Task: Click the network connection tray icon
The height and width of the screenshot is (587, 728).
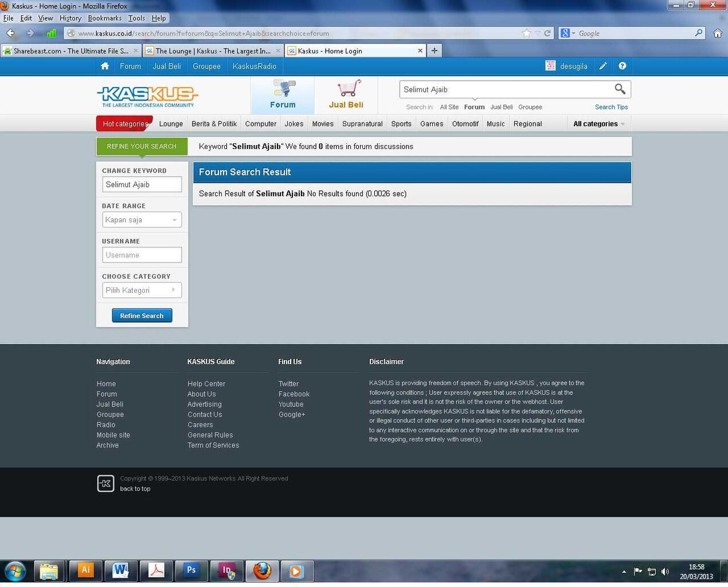Action: pyautogui.click(x=652, y=572)
